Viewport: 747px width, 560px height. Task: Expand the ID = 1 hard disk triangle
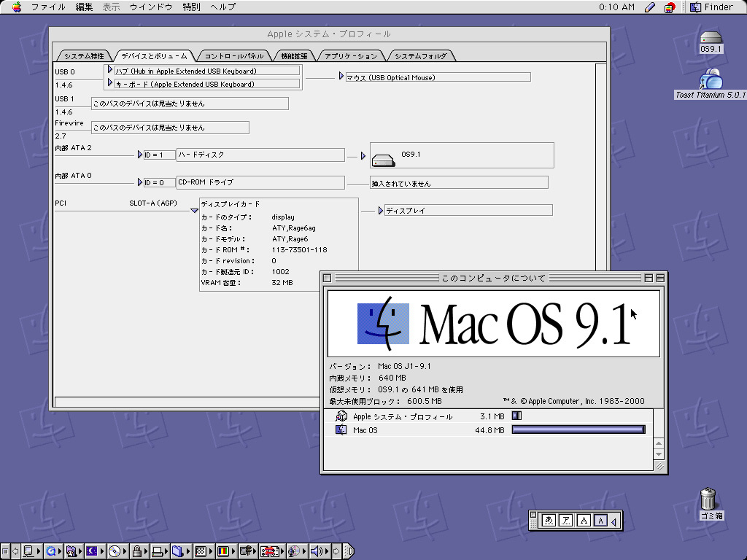[139, 155]
